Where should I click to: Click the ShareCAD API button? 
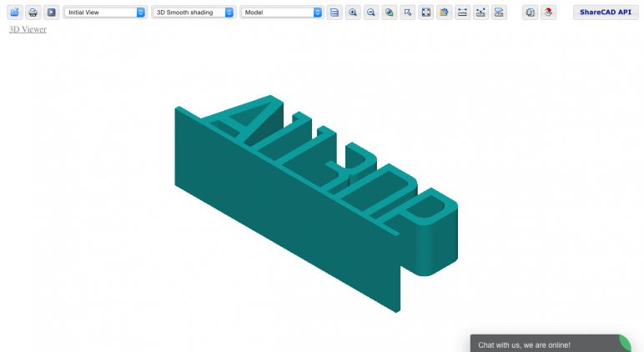606,13
